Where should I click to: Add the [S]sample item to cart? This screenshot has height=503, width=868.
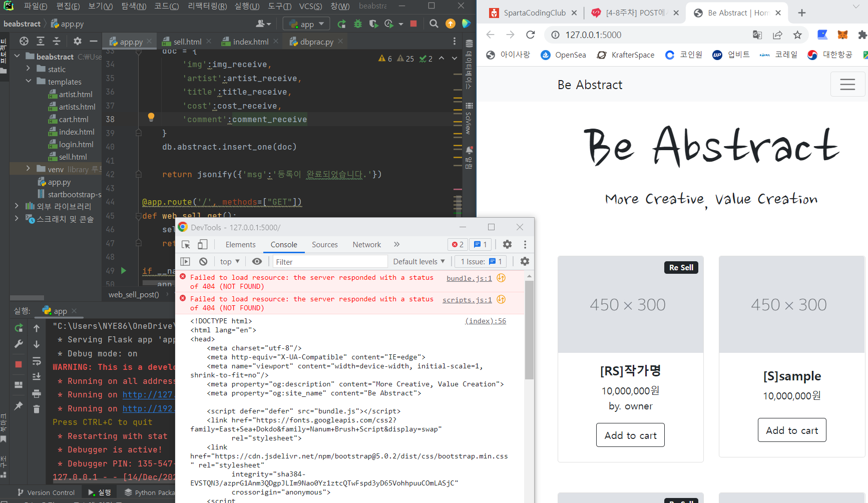(792, 430)
